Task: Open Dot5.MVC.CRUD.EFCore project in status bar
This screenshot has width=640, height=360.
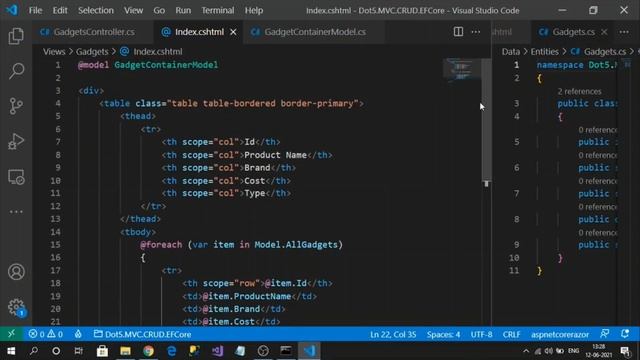Action: [142, 334]
